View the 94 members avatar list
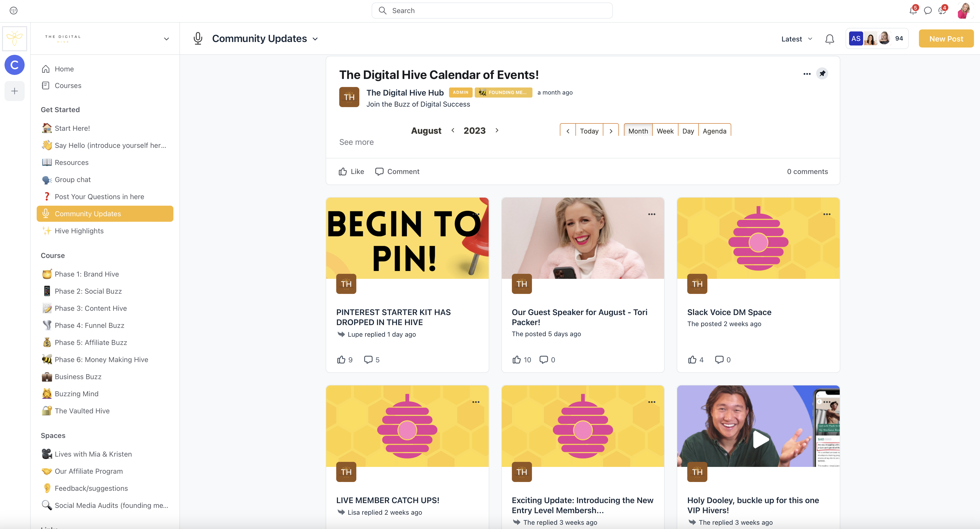Viewport: 980px width, 529px height. tap(876, 38)
